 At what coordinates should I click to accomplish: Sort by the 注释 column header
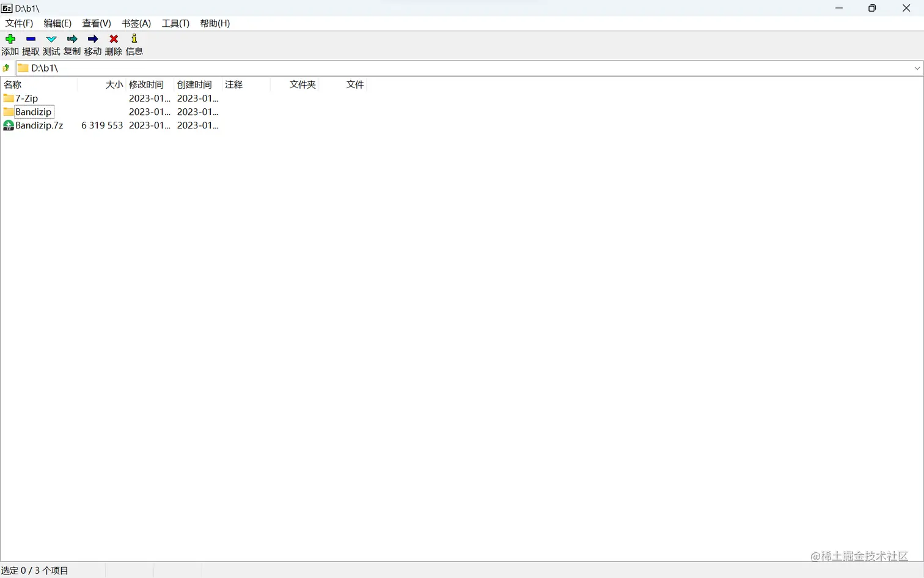(x=246, y=84)
